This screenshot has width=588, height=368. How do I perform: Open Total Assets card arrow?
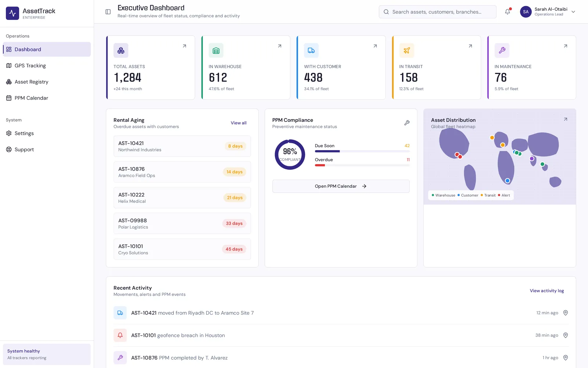pyautogui.click(x=184, y=46)
